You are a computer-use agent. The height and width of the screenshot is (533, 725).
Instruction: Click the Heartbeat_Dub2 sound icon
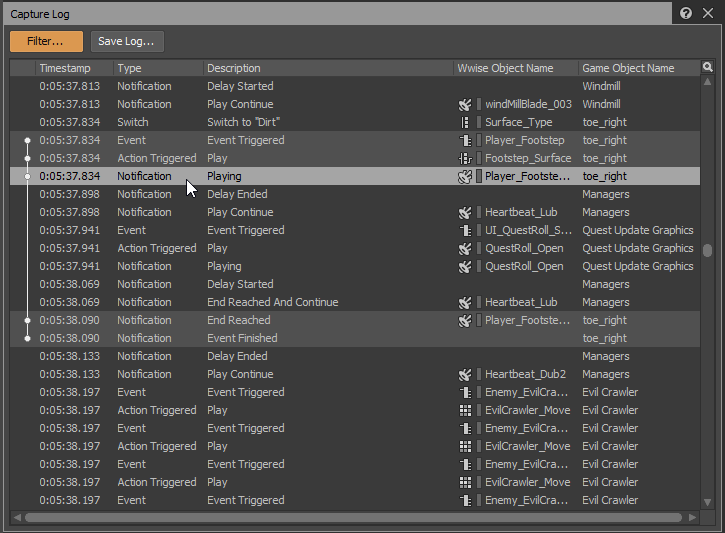pos(464,374)
